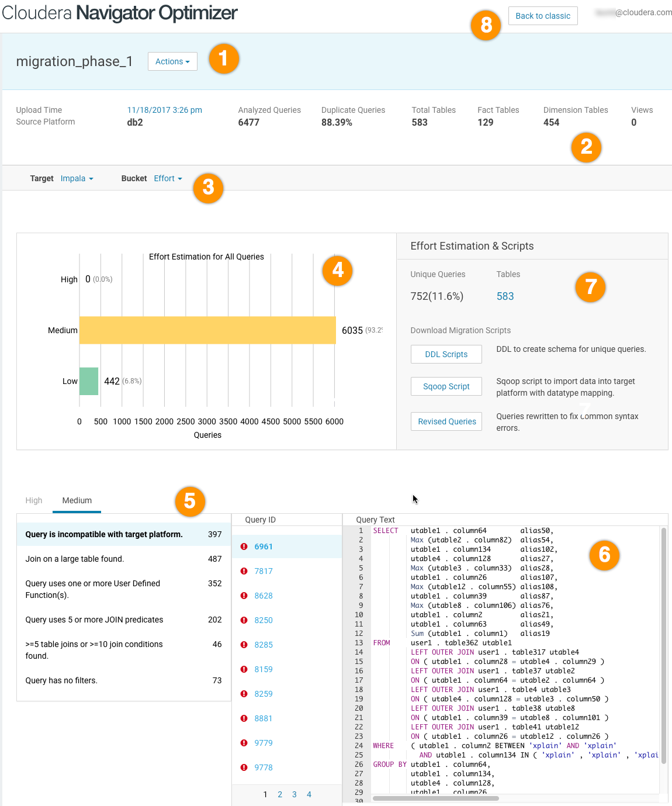Click the Dimension Tables value 454
672x806 pixels.
click(552, 122)
